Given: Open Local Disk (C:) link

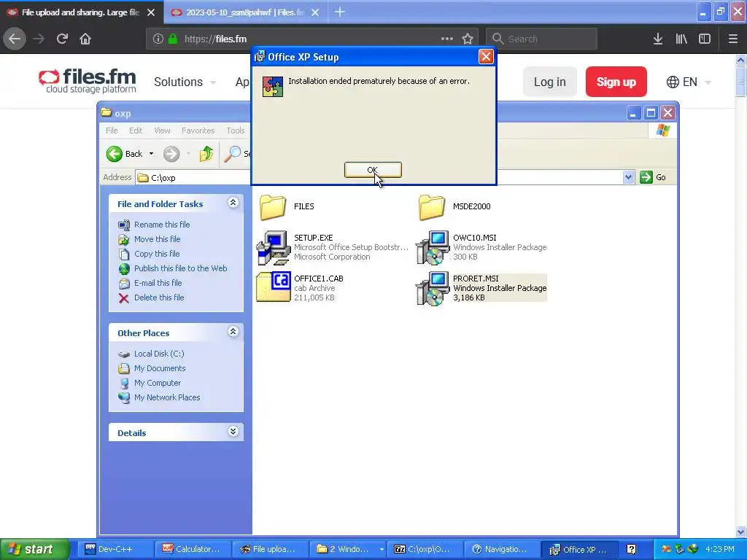Looking at the screenshot, I should [x=158, y=354].
